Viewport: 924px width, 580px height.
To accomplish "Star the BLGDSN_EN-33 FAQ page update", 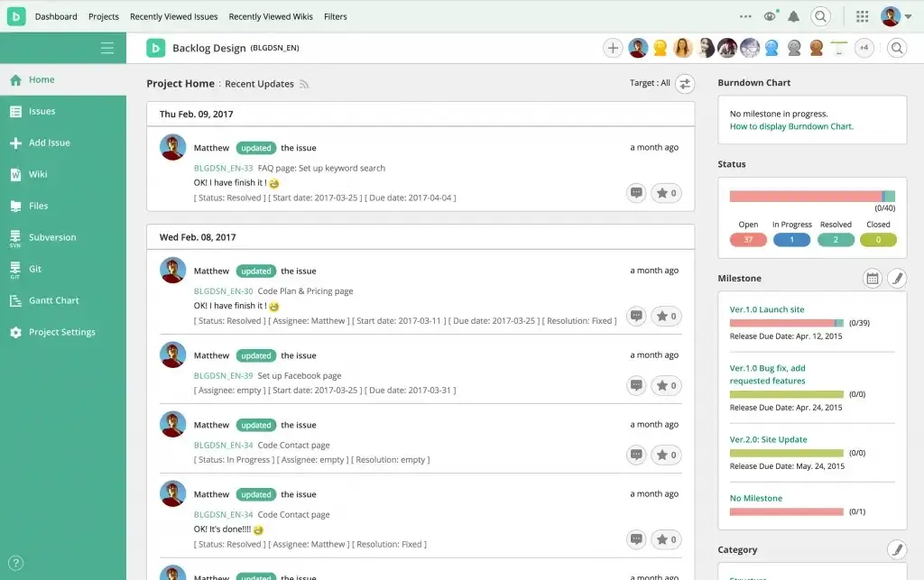I will 666,192.
